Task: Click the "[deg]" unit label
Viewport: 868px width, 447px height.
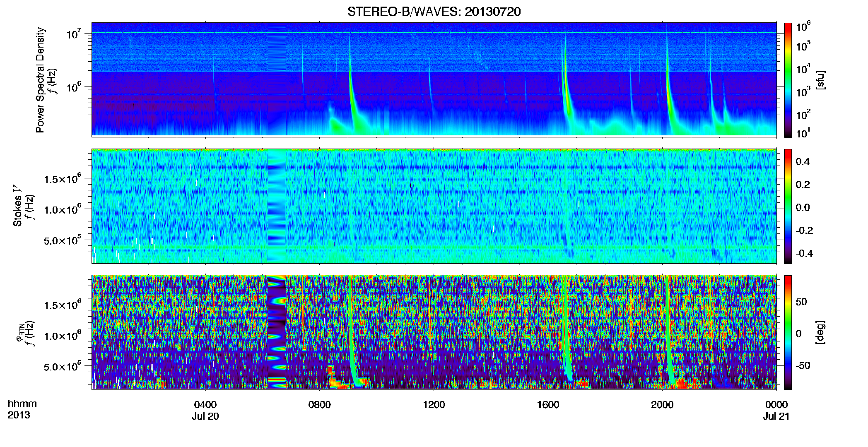Action: tap(820, 332)
